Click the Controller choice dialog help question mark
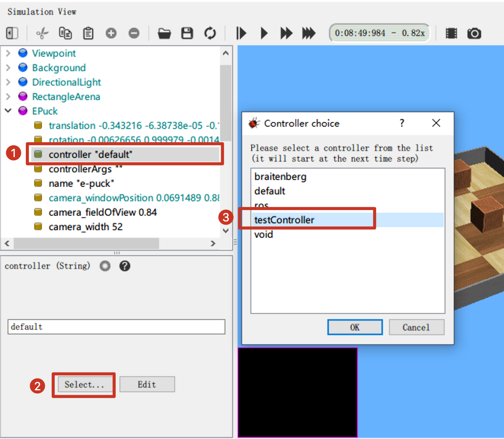This screenshot has width=504, height=439. coord(402,123)
